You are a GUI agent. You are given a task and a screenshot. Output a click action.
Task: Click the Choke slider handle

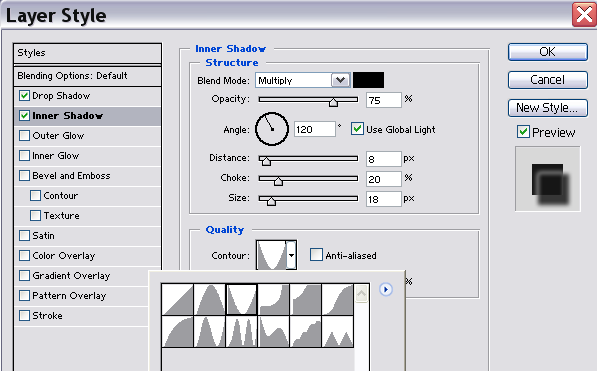[278, 181]
